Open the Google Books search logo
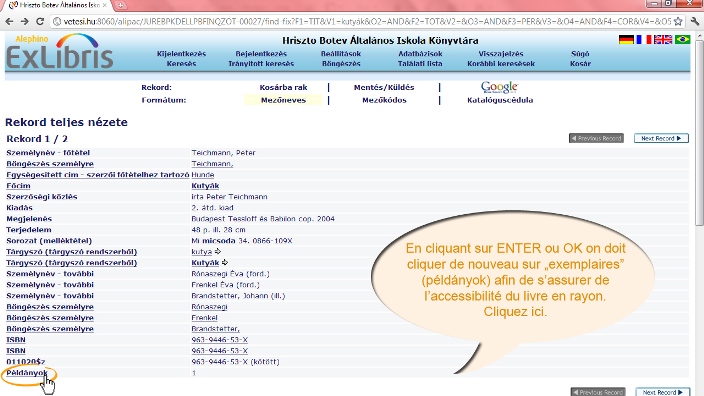Screen dimensions: 704x396 (x=499, y=87)
